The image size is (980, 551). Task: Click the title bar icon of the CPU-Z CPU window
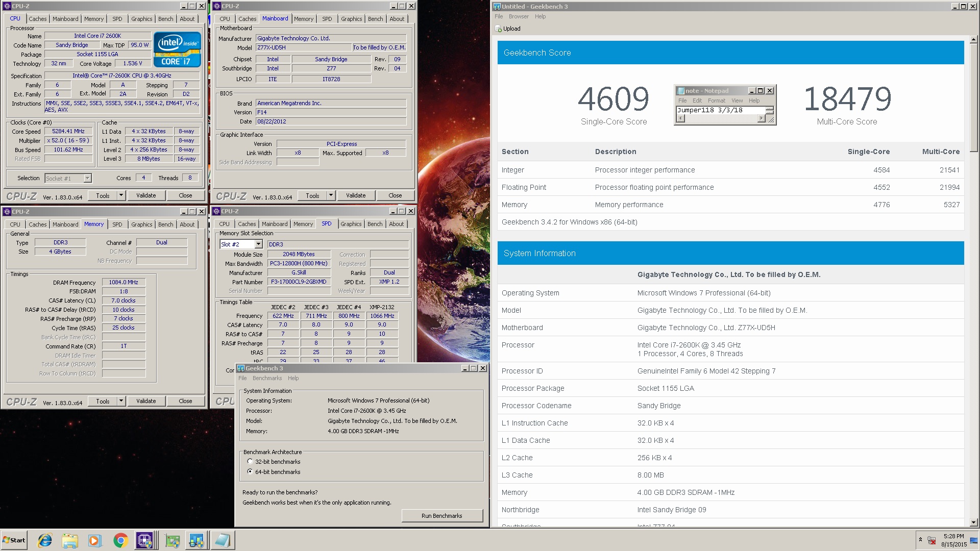coord(7,6)
